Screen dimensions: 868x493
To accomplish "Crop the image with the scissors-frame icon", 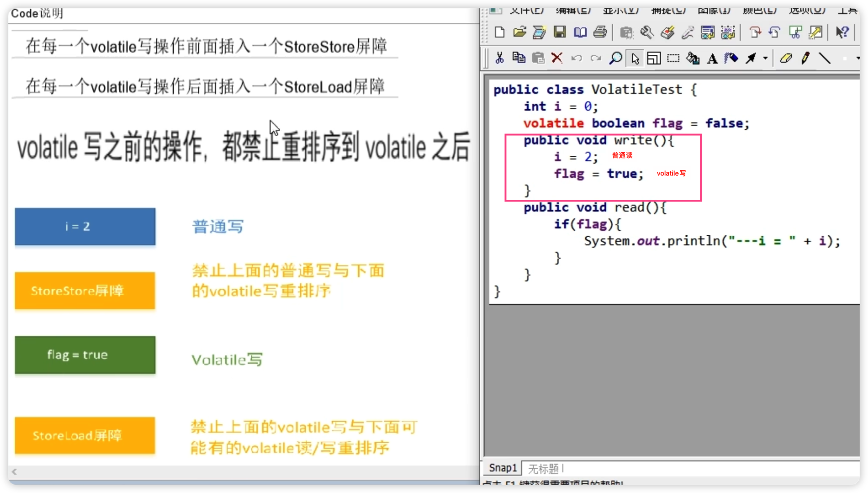I will [795, 32].
